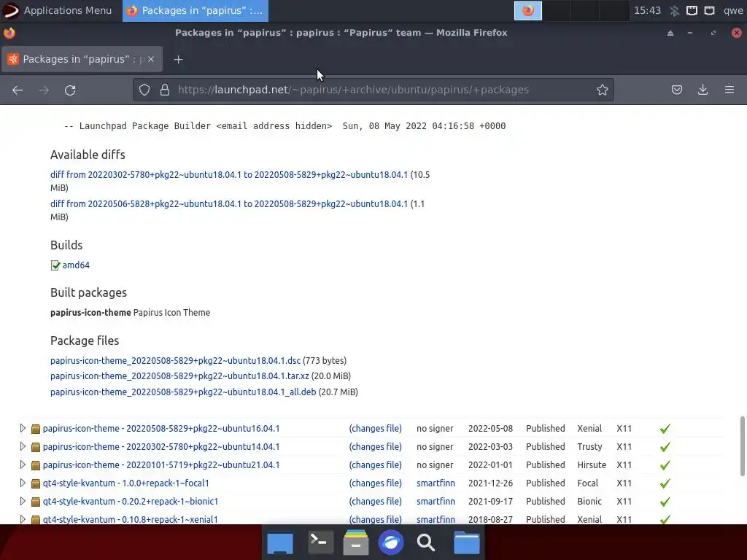Save page to Pocket
This screenshot has width=747, height=560.
pyautogui.click(x=676, y=90)
